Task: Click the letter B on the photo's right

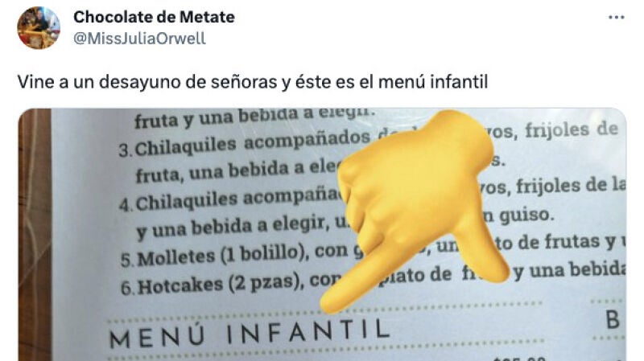Action: pos(613,320)
